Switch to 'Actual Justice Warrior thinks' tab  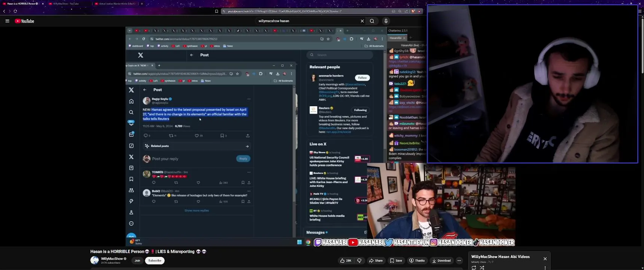(116, 4)
